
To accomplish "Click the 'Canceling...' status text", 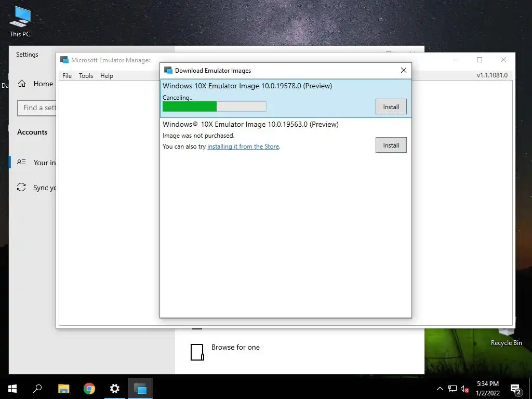I will (178, 97).
